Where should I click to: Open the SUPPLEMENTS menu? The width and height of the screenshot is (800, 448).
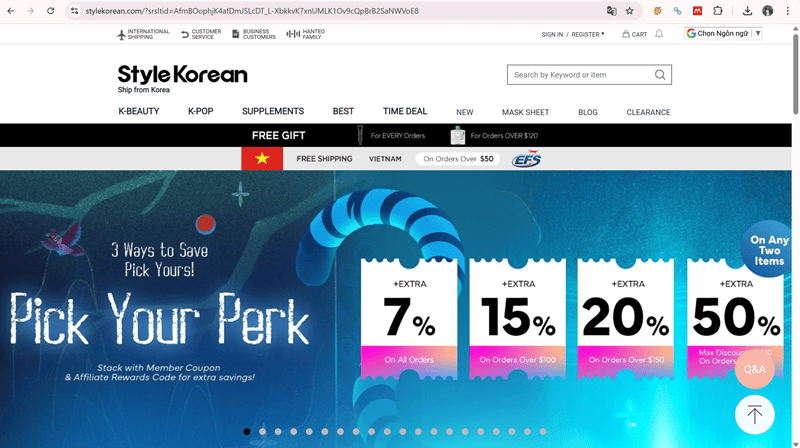(273, 111)
